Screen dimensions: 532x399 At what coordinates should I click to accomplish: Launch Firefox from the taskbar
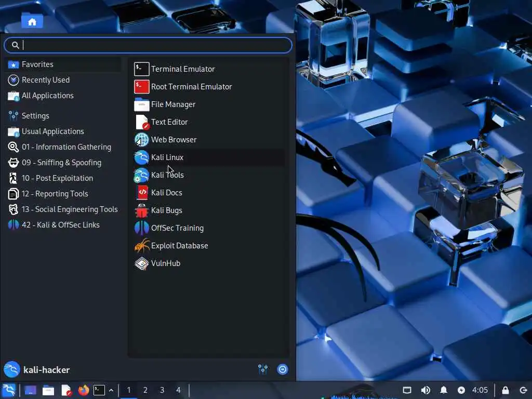[x=84, y=390]
